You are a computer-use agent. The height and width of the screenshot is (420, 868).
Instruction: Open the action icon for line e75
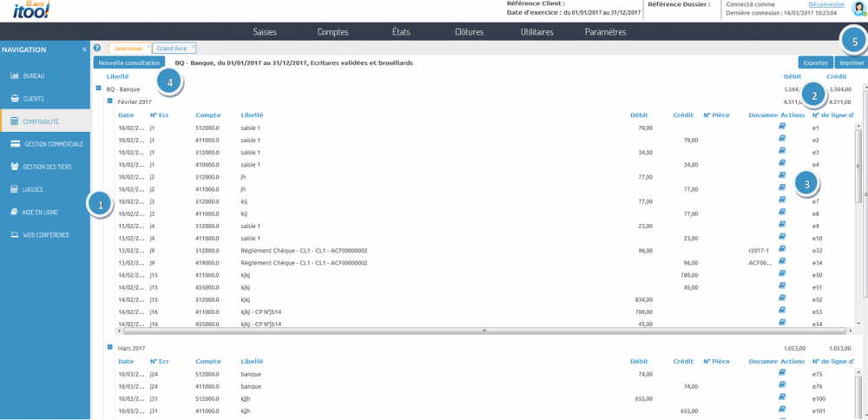pyautogui.click(x=782, y=372)
